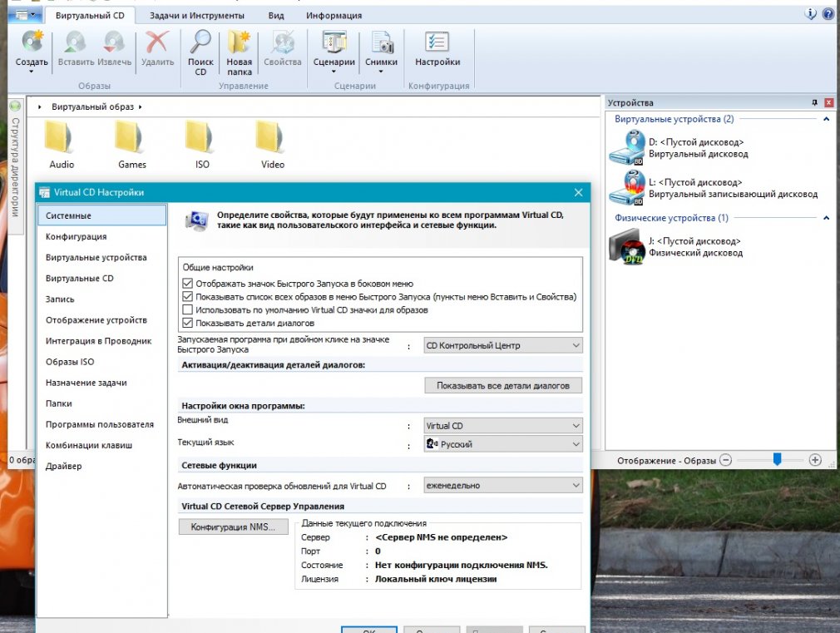This screenshot has height=633, width=840.
Task: Select virtual burner drive L: icon
Action: pyautogui.click(x=627, y=188)
